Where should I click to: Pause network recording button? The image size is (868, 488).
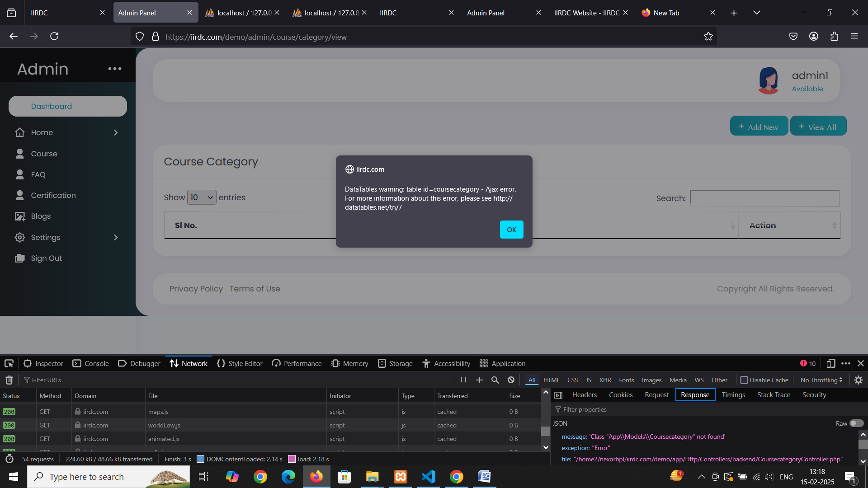click(463, 380)
